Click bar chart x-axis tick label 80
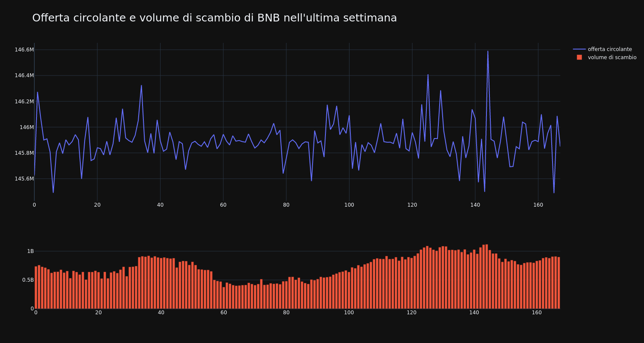This screenshot has width=644, height=343. (x=286, y=313)
